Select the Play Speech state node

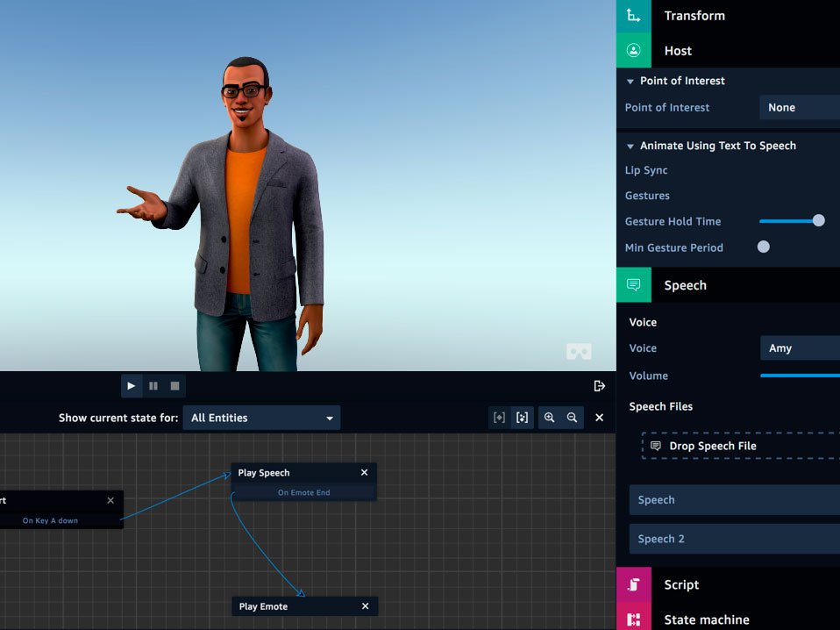(264, 473)
